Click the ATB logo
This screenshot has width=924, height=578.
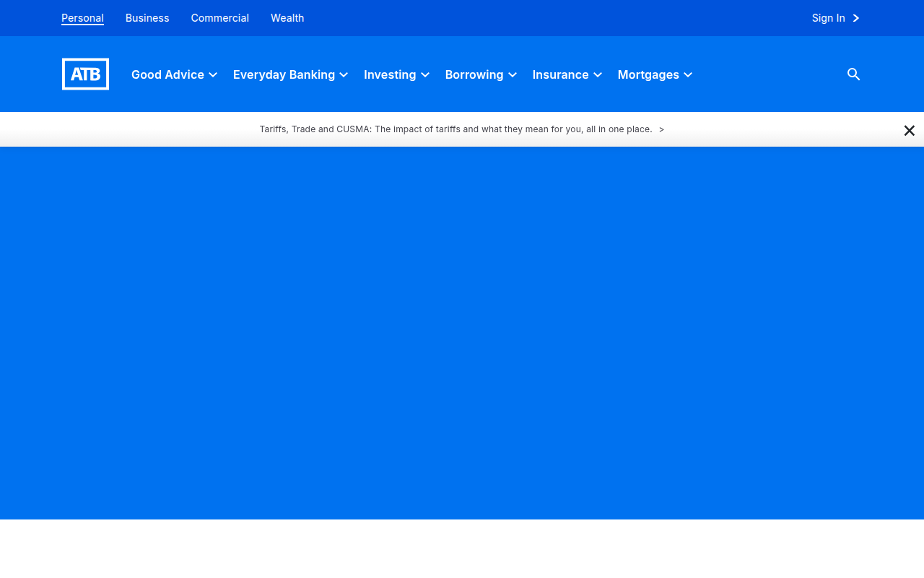pyautogui.click(x=85, y=74)
